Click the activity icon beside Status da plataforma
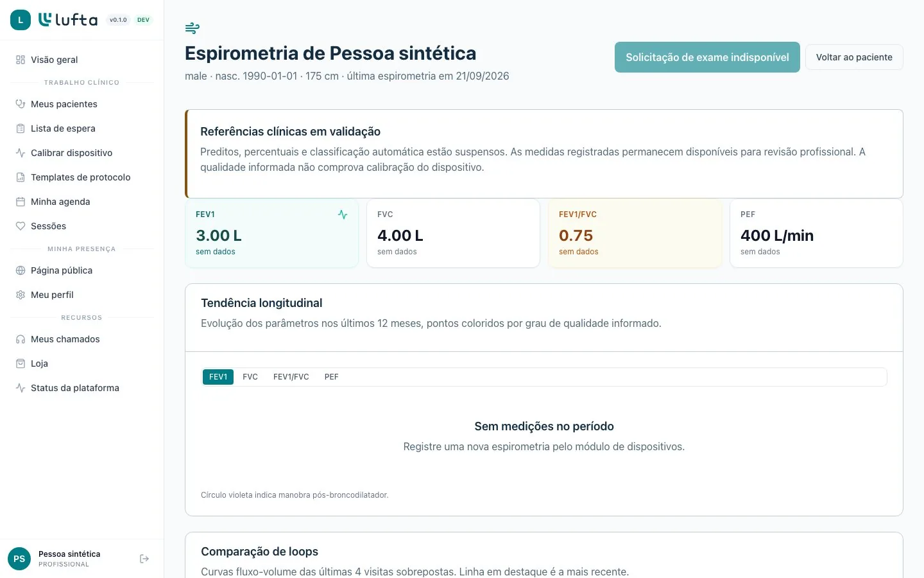Screen dimensions: 924x578 click(21, 388)
